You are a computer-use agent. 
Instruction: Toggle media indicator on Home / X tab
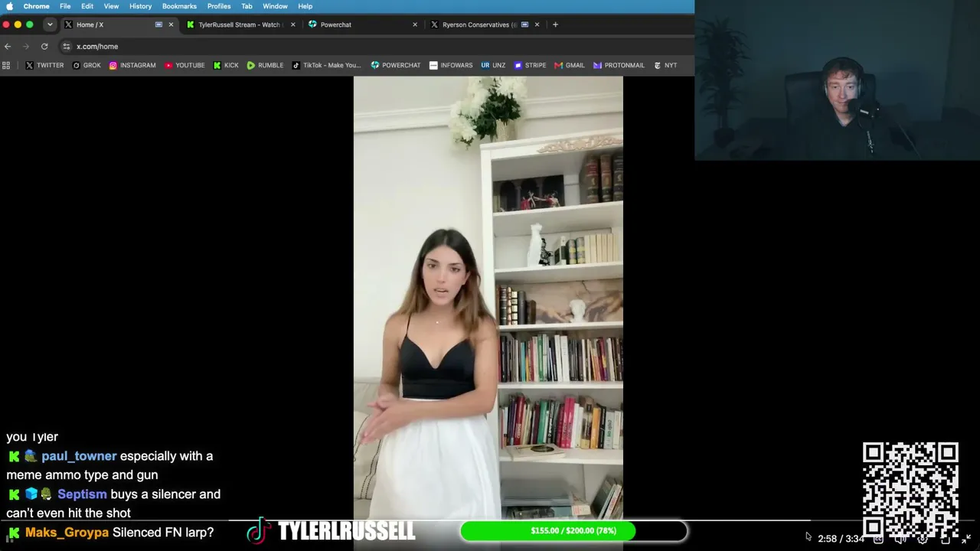click(x=158, y=24)
